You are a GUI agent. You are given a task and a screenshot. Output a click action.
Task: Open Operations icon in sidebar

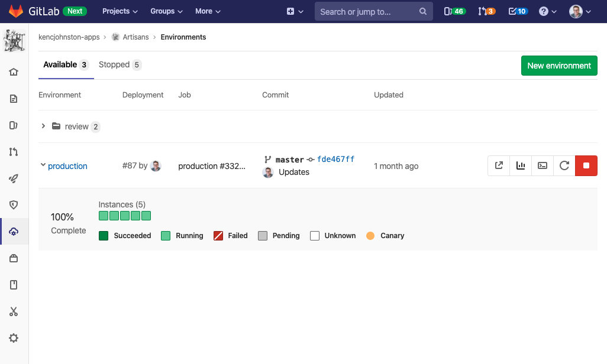click(14, 232)
